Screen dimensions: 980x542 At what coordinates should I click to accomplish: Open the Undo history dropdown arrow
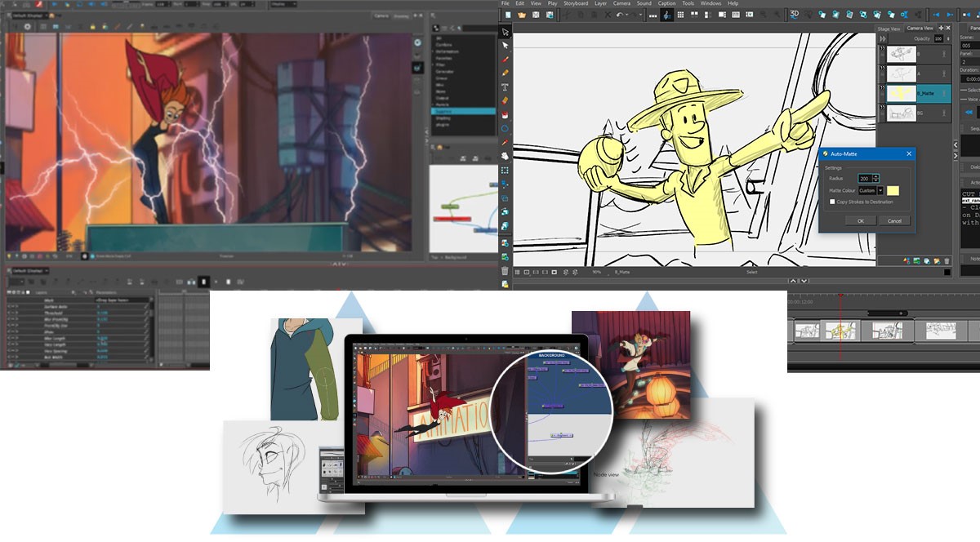pos(627,15)
